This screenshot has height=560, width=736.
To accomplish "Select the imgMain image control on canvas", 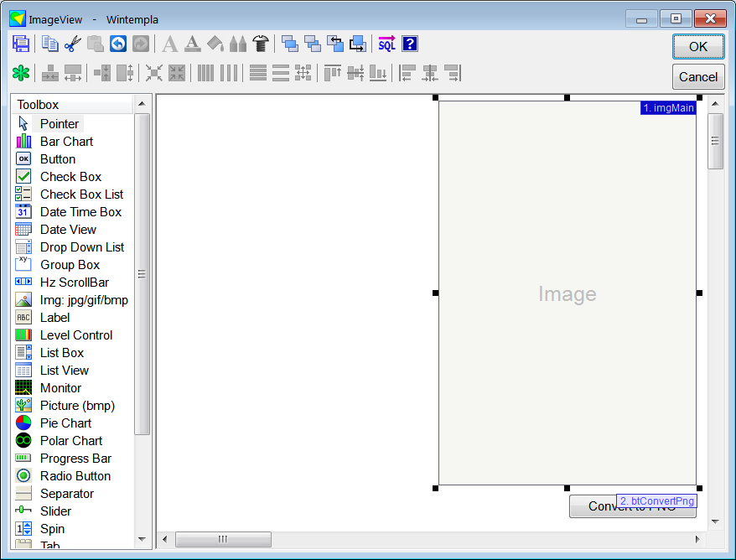I will point(567,293).
